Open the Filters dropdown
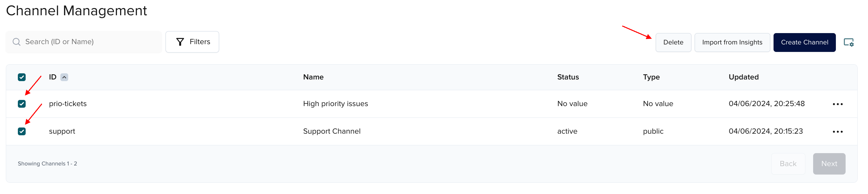The height and width of the screenshot is (194, 868). (192, 42)
